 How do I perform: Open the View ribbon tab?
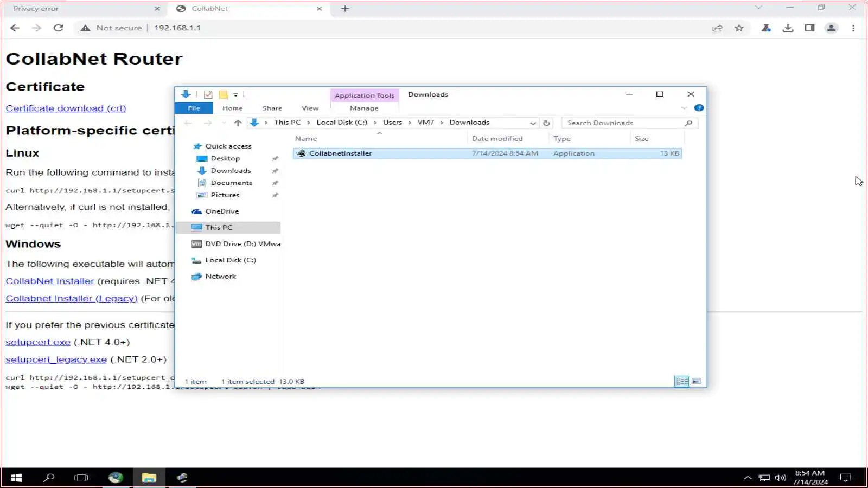310,108
